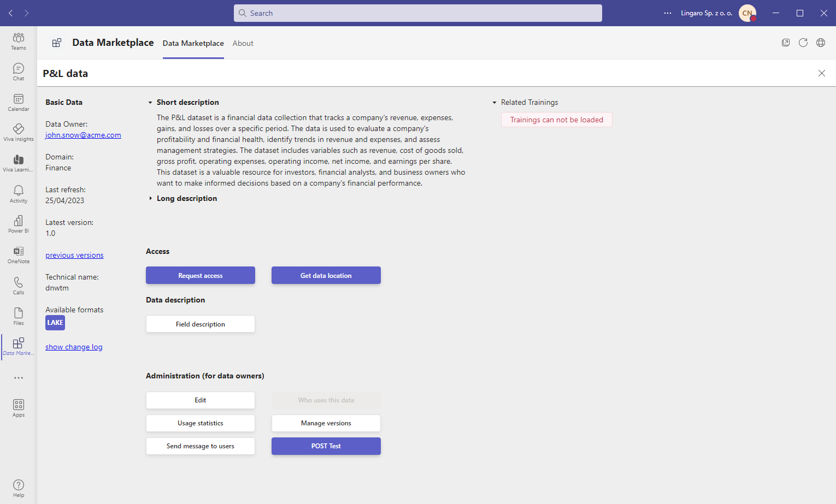Screen dimensions: 836x504
Task: Click the latest version value 1.0
Action: click(x=50, y=233)
